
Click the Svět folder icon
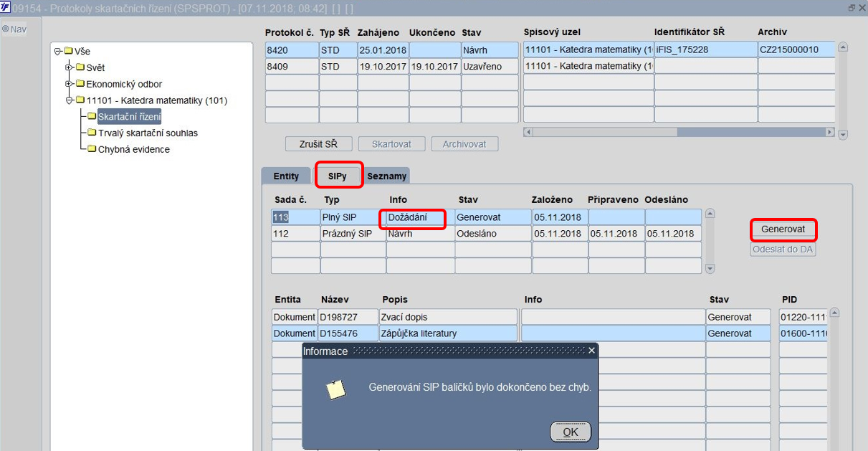coord(80,67)
